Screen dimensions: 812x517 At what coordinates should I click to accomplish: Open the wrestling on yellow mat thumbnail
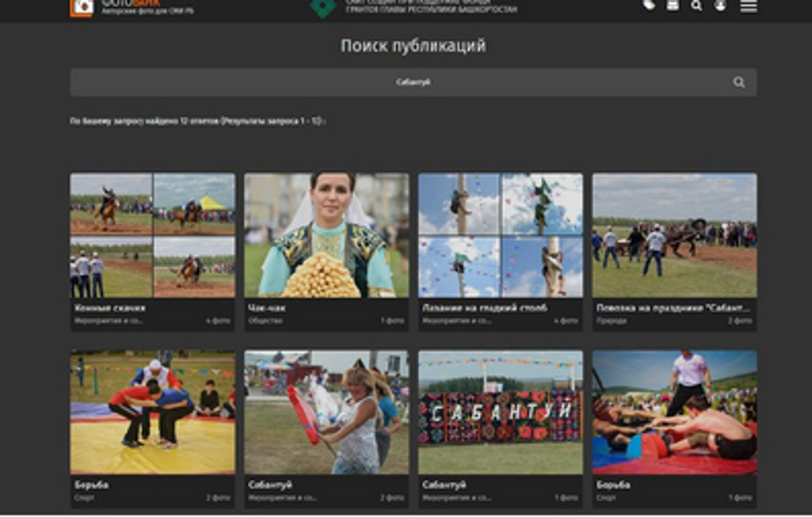(153, 412)
